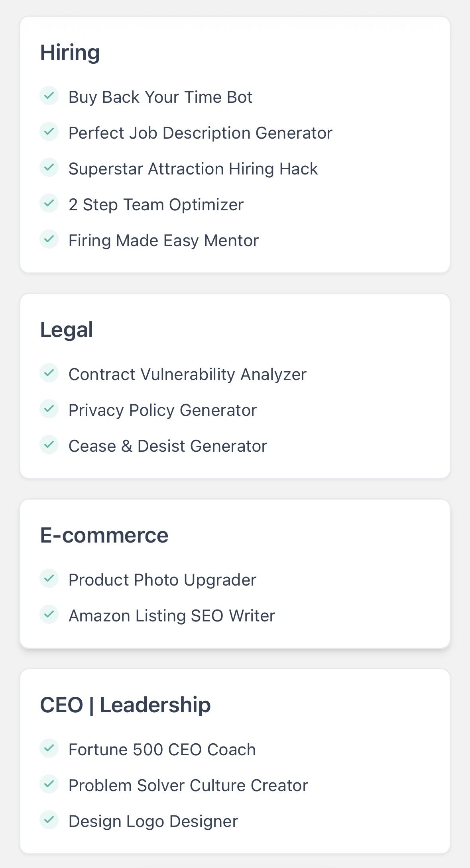Click check icon beside Product Photo Upgrader
Viewport: 470px width, 868px height.
coord(49,579)
